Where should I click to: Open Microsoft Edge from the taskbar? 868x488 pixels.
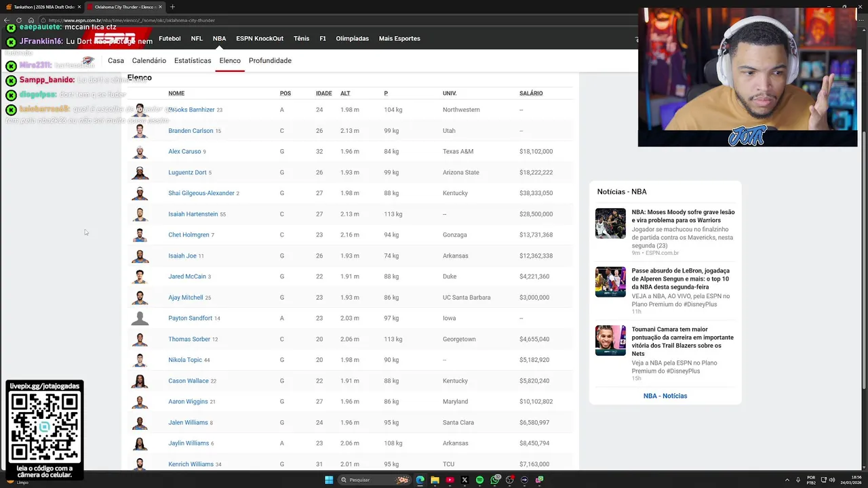[x=420, y=480]
